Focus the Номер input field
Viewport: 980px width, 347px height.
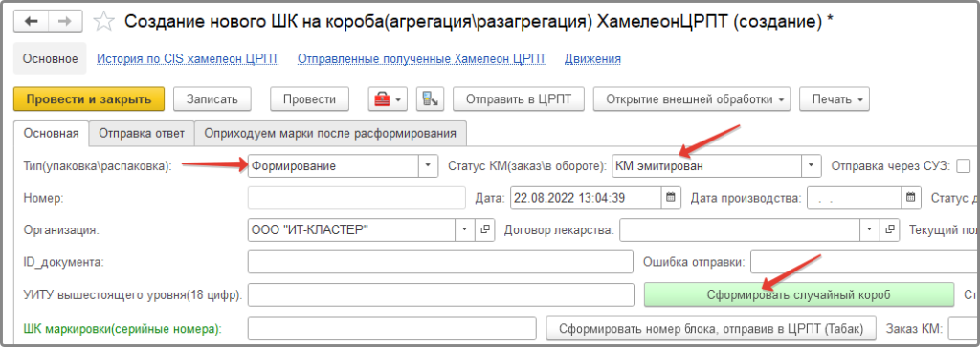tap(357, 199)
